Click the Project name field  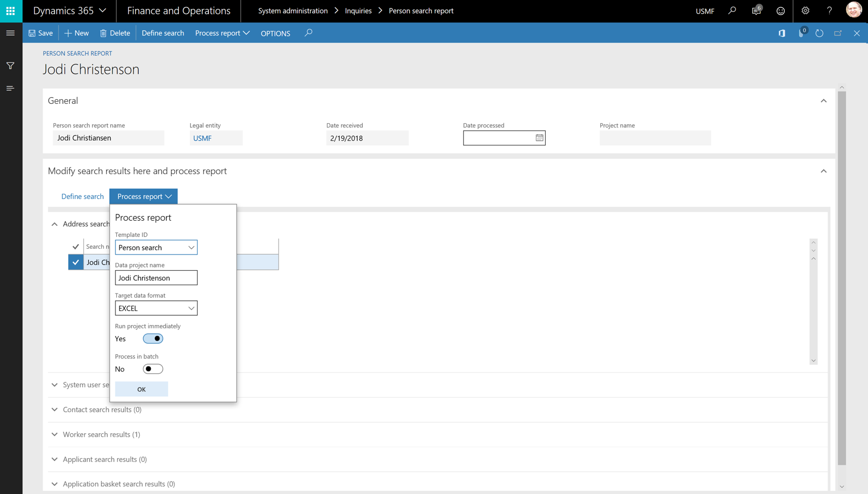(x=655, y=138)
